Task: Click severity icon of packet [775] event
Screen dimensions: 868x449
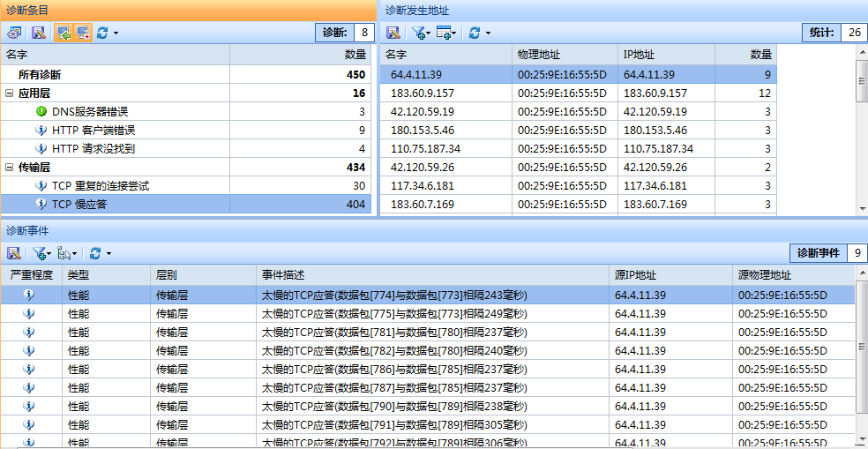Action: coord(29,314)
